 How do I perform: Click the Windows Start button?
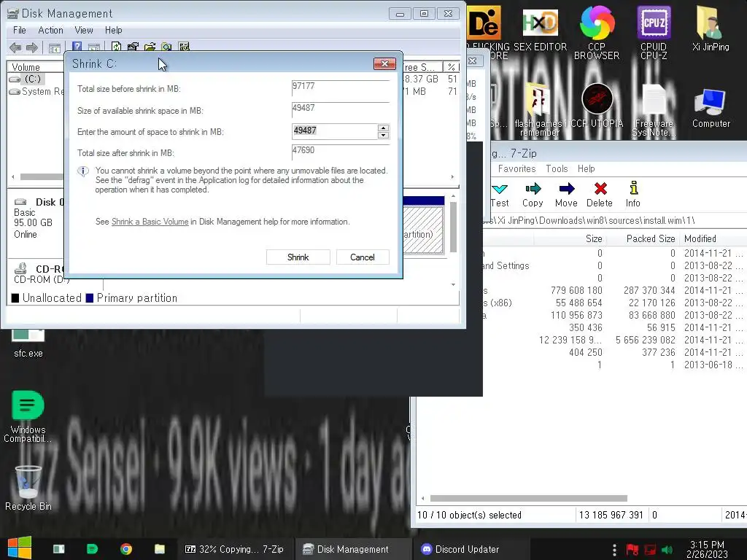click(x=20, y=548)
